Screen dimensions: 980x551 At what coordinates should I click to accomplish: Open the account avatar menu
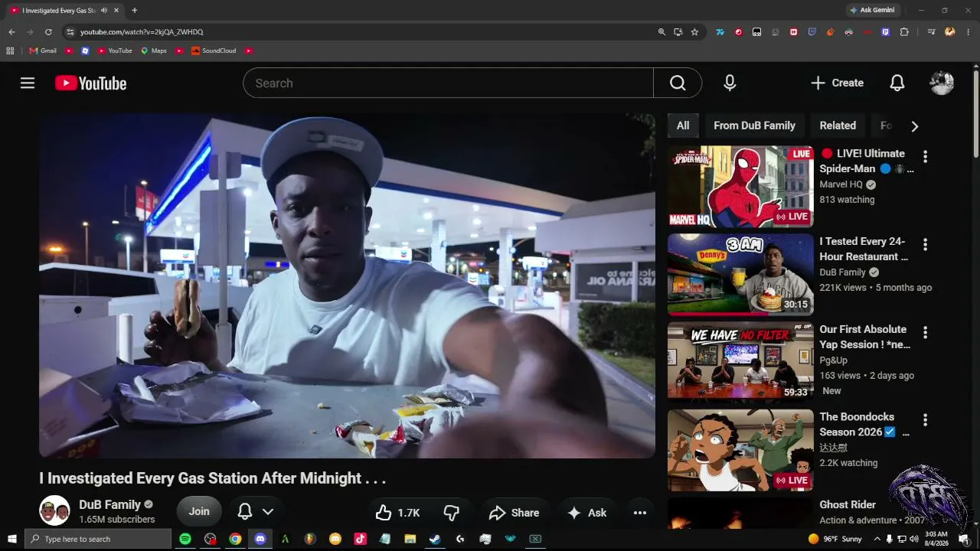click(942, 83)
